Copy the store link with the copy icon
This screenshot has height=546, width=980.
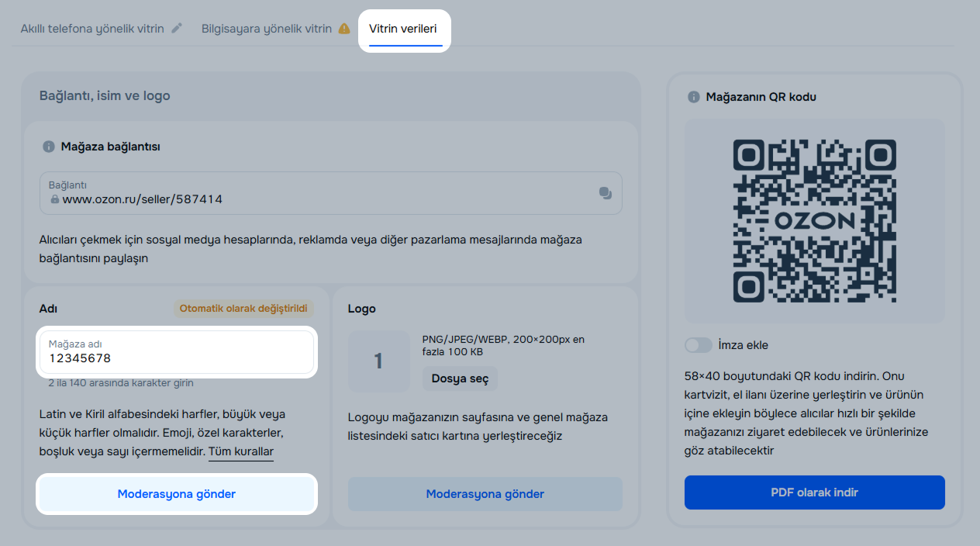(x=606, y=193)
